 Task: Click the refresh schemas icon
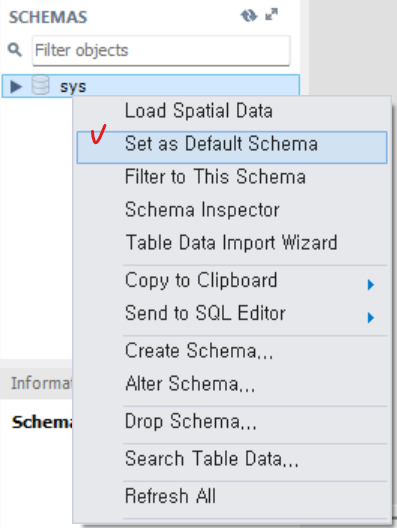click(x=249, y=15)
